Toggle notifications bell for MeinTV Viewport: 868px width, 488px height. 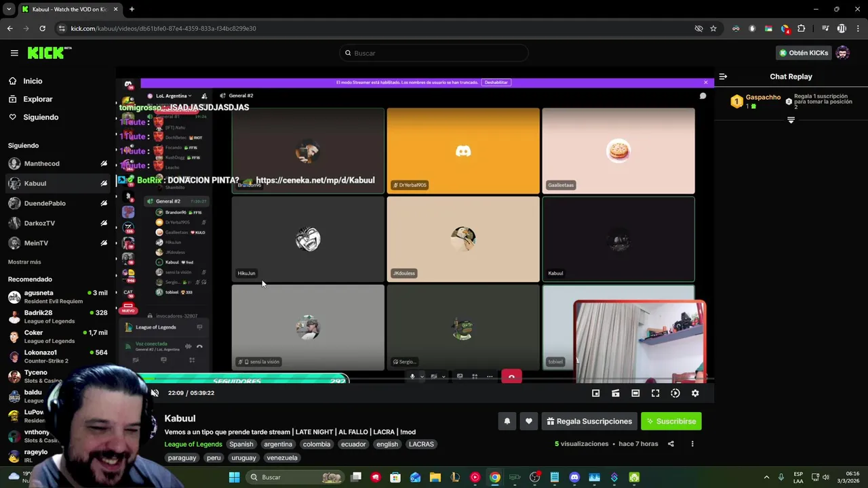[104, 243]
